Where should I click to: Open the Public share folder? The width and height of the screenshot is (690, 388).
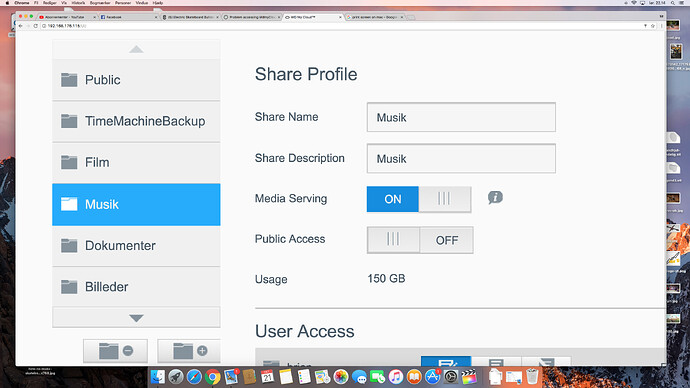coord(136,80)
